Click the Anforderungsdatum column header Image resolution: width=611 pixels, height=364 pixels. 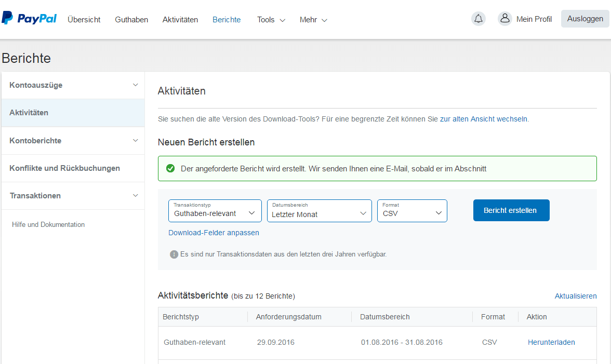(x=289, y=317)
